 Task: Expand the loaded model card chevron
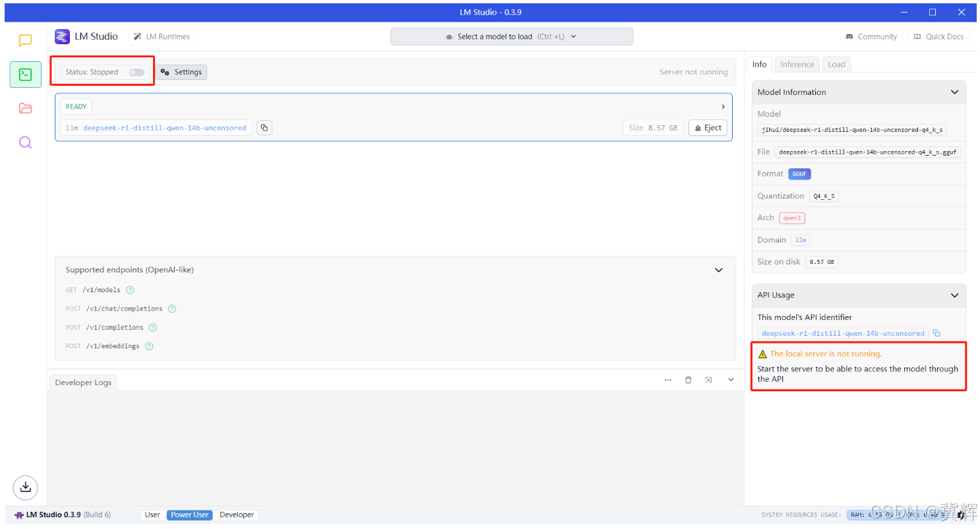click(723, 107)
